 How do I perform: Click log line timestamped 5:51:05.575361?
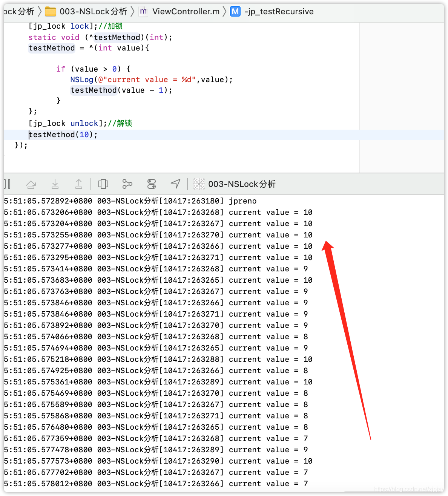click(x=158, y=382)
